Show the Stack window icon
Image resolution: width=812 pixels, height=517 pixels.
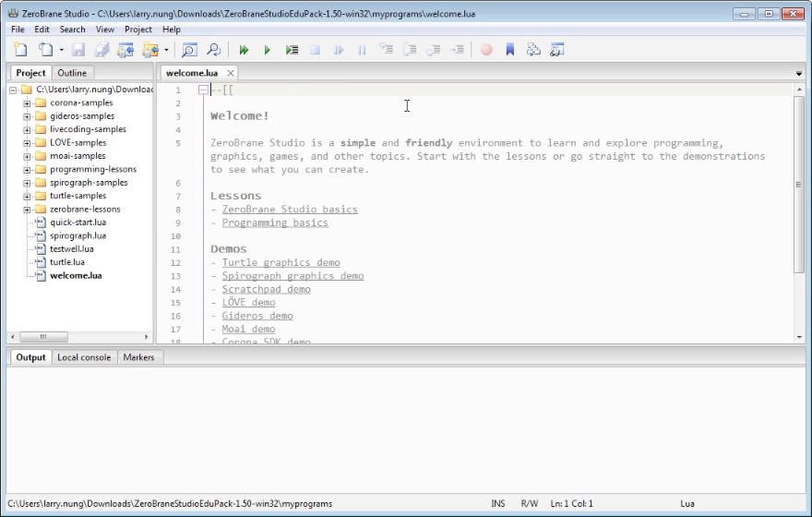(533, 50)
